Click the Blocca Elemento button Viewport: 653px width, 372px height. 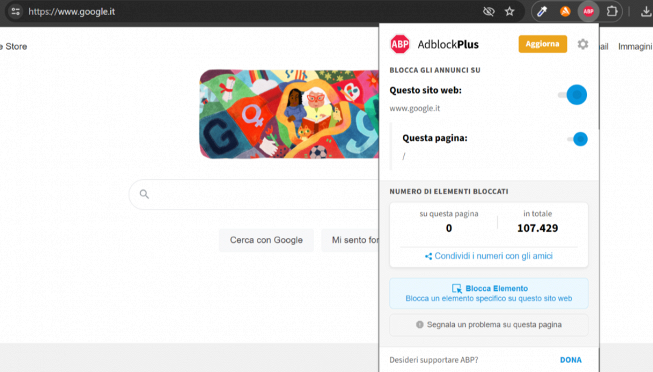(x=489, y=293)
